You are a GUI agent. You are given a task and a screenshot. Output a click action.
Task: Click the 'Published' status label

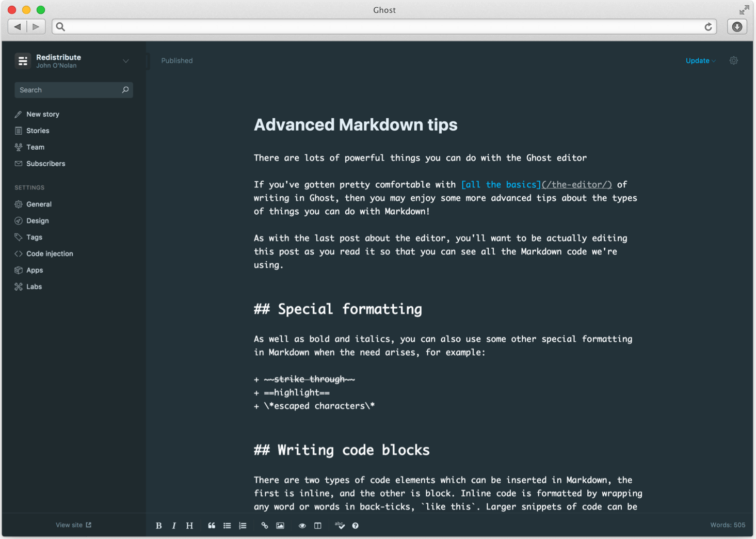pyautogui.click(x=177, y=60)
